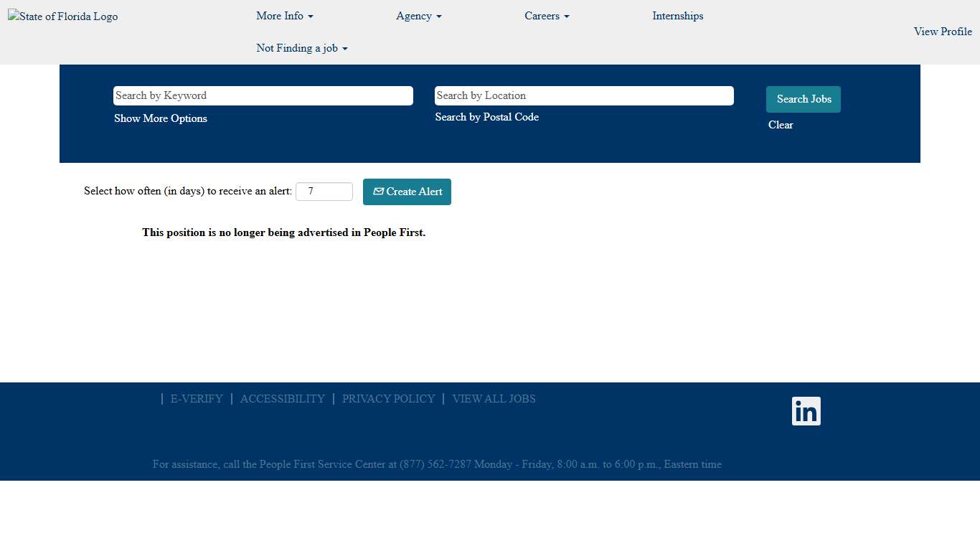The height and width of the screenshot is (551, 980).
Task: Open the PRIVACY POLICY page
Action: pyautogui.click(x=388, y=398)
